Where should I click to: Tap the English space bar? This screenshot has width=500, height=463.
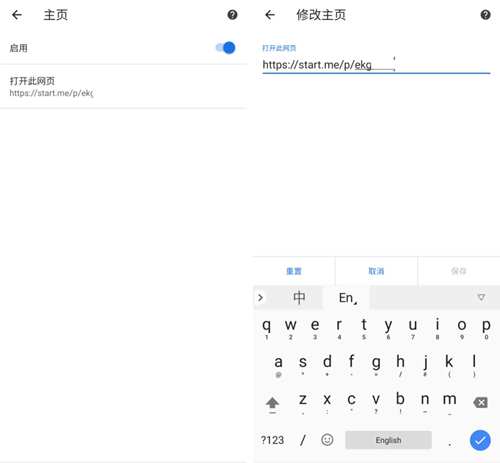pos(388,440)
